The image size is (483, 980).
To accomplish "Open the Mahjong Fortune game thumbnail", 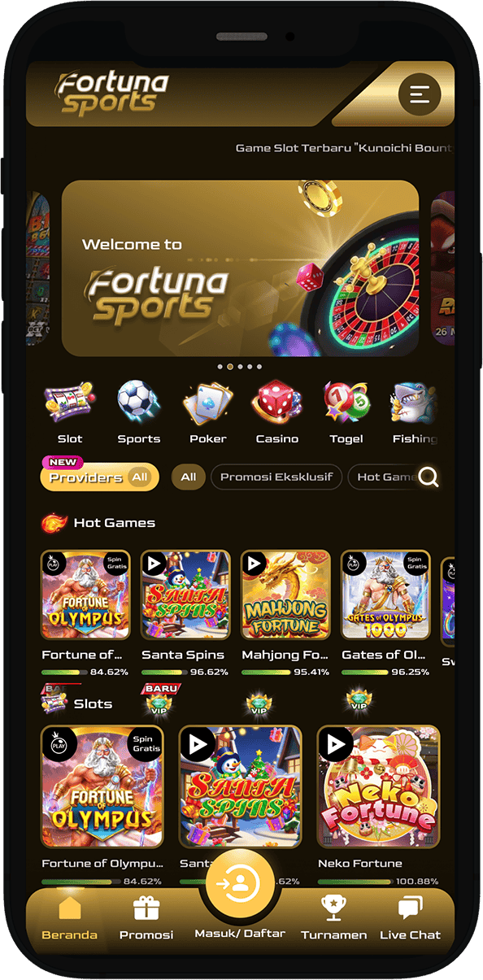I will tap(285, 595).
